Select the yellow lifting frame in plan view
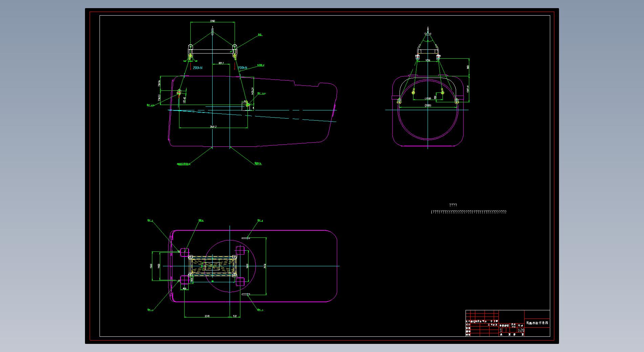Screen dimensions: 644x352 [x=212, y=265]
